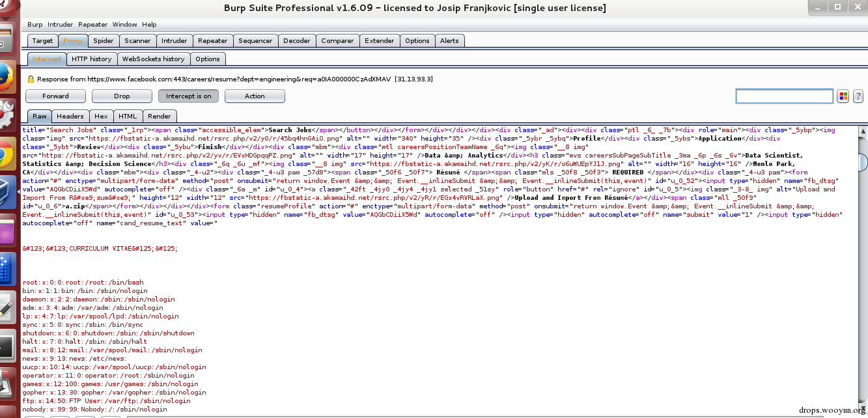
Task: Select the Raw view tab
Action: click(40, 116)
